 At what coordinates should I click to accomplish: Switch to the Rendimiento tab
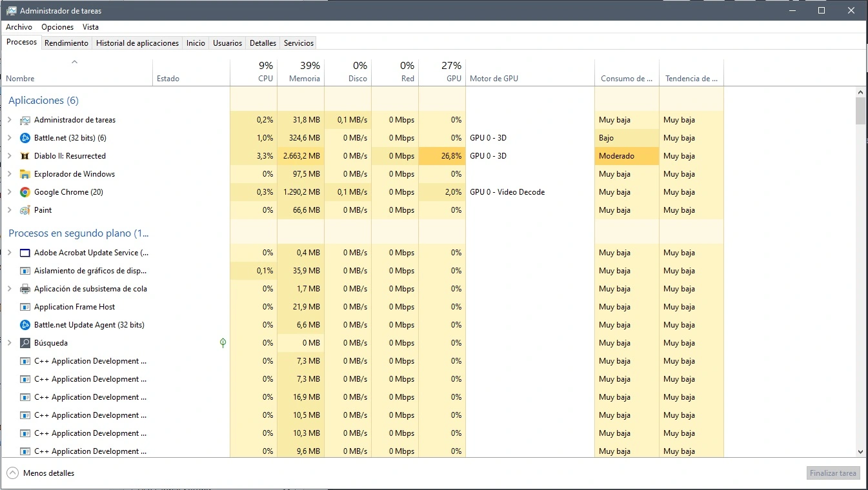pyautogui.click(x=66, y=43)
